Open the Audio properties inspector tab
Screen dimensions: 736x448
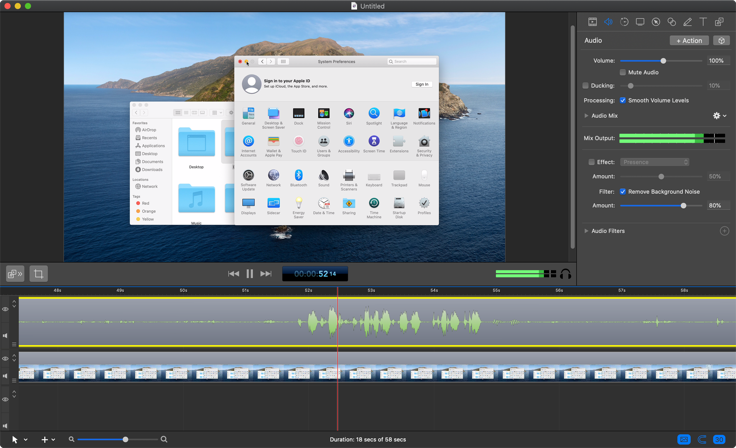[608, 22]
